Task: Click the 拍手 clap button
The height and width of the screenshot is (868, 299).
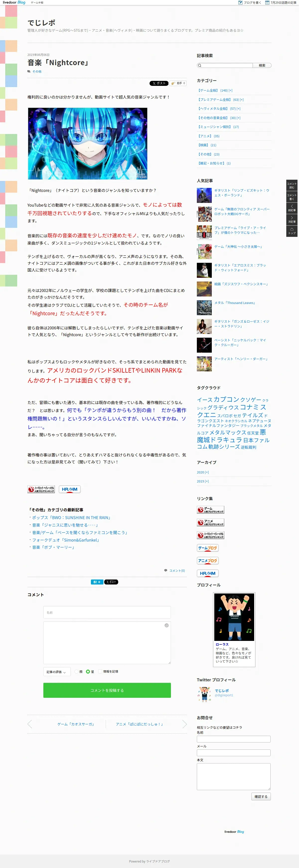Action: coord(178,83)
